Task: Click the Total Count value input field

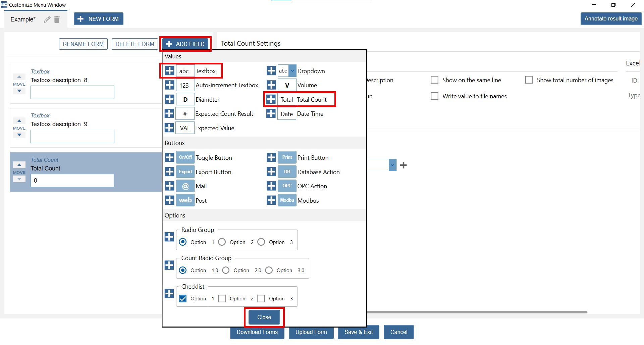Action: pyautogui.click(x=72, y=181)
